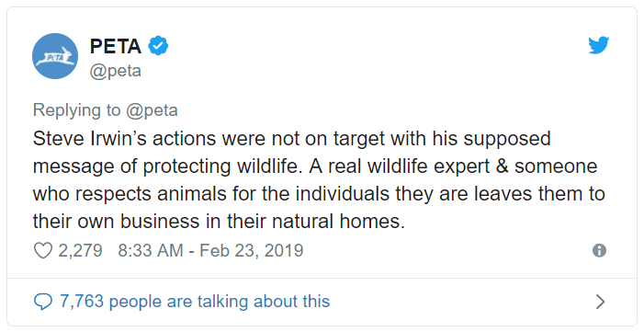Open the 8:33 AM timestamp link

click(x=151, y=250)
